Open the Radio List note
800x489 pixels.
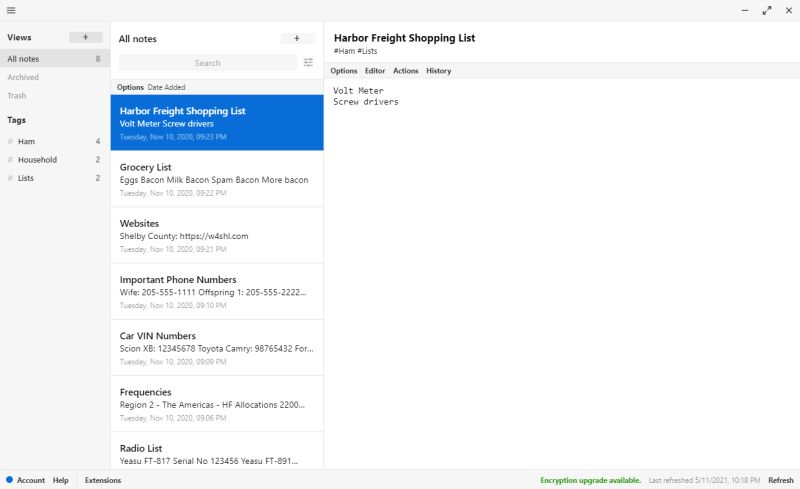[x=217, y=451]
